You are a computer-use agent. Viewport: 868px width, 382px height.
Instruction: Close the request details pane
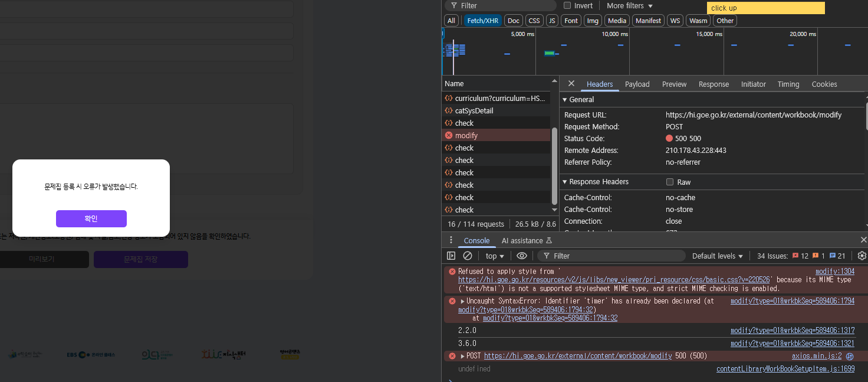click(x=571, y=84)
